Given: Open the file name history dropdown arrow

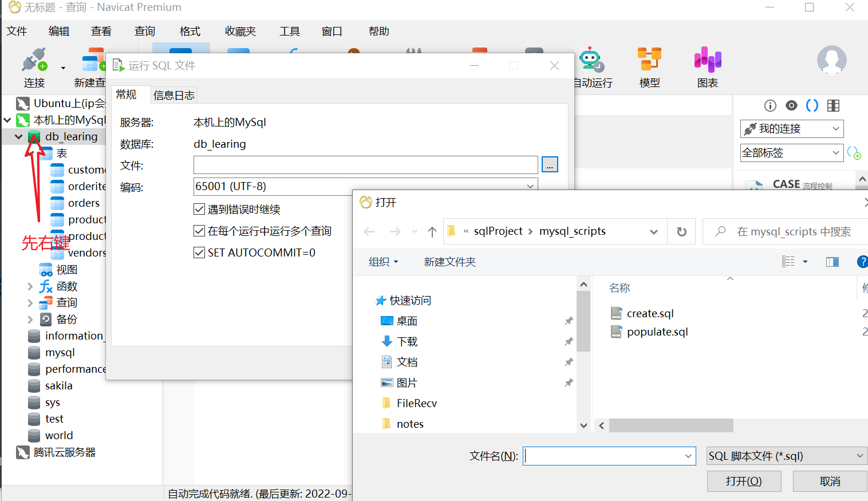Looking at the screenshot, I should [x=688, y=456].
